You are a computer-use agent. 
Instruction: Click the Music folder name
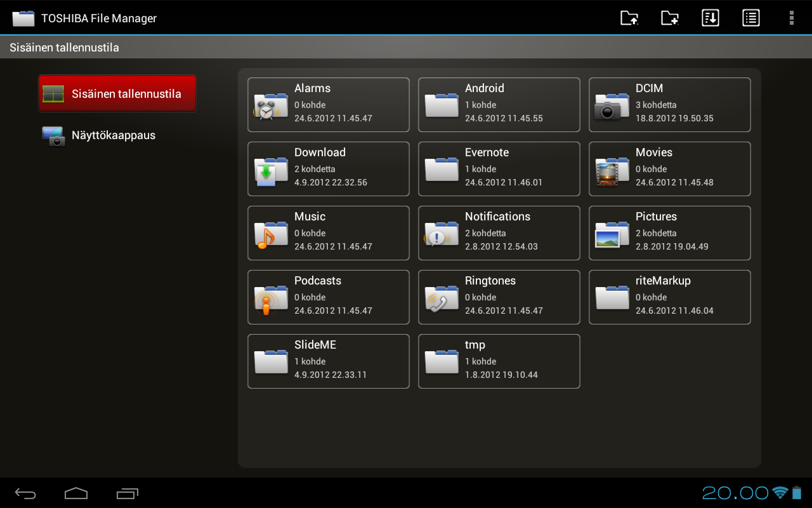tap(310, 217)
